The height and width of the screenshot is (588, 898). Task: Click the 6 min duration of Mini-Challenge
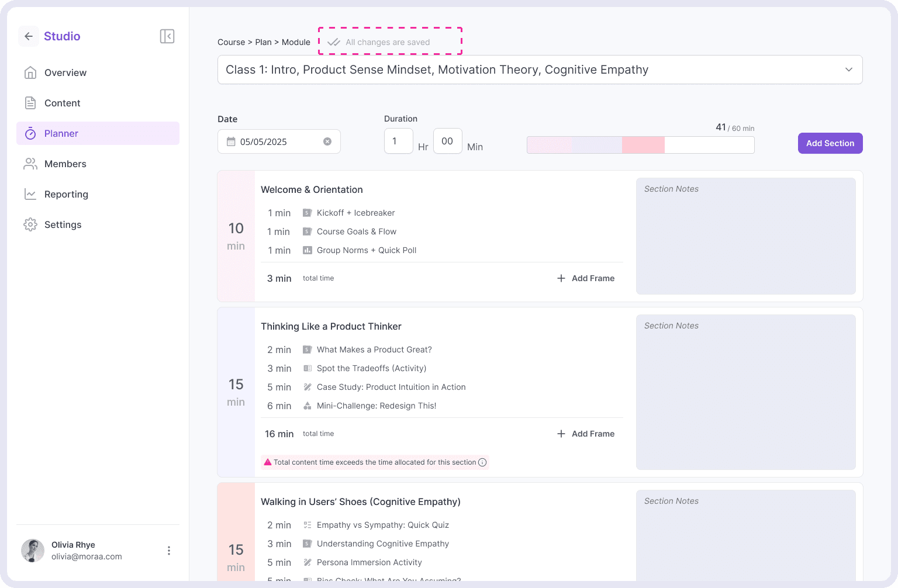tap(279, 406)
